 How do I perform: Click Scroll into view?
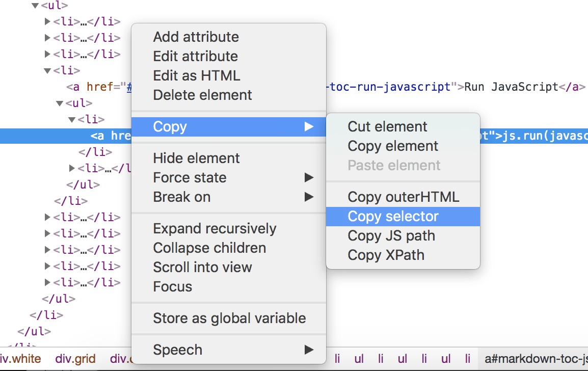click(x=202, y=268)
